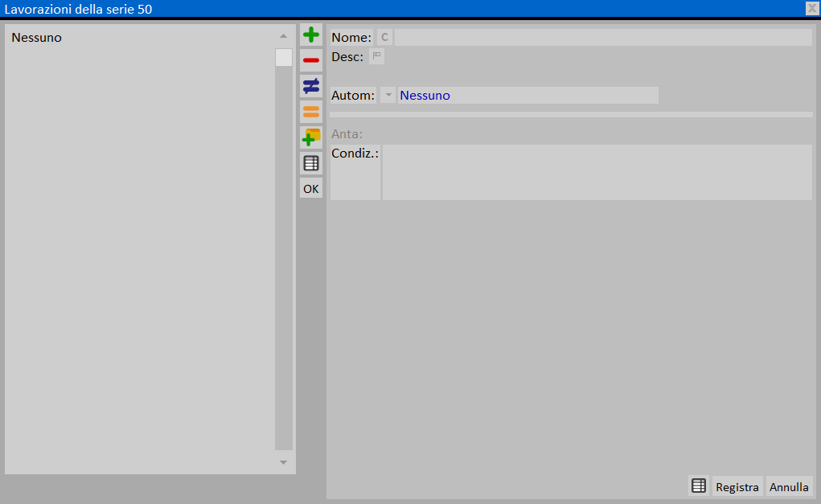The image size is (821, 504).
Task: Click the folder with green plus icon
Action: [x=311, y=137]
